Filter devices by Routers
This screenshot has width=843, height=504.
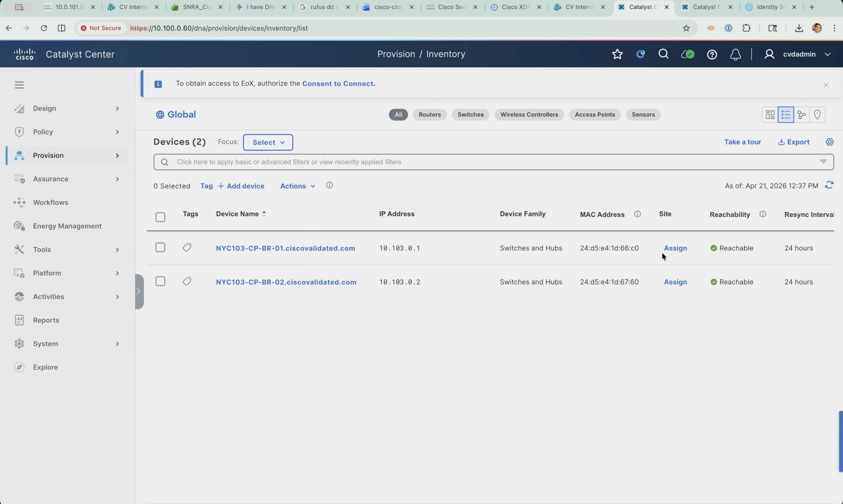(430, 115)
